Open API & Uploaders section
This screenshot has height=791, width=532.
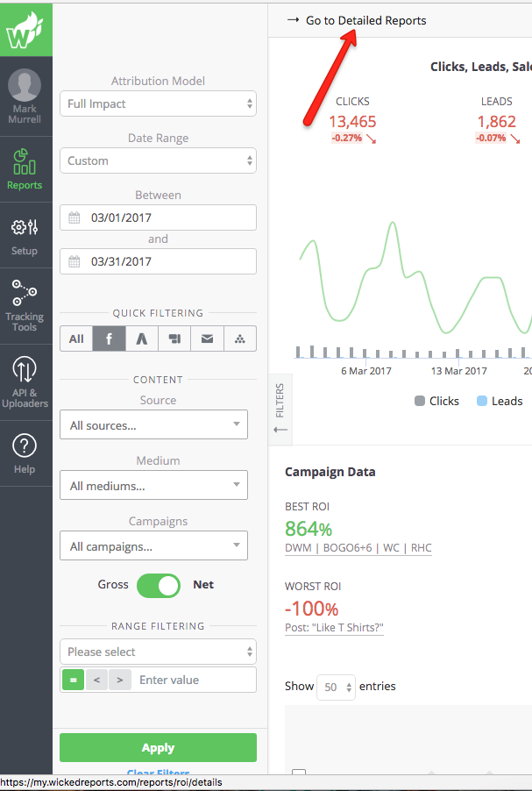(25, 381)
